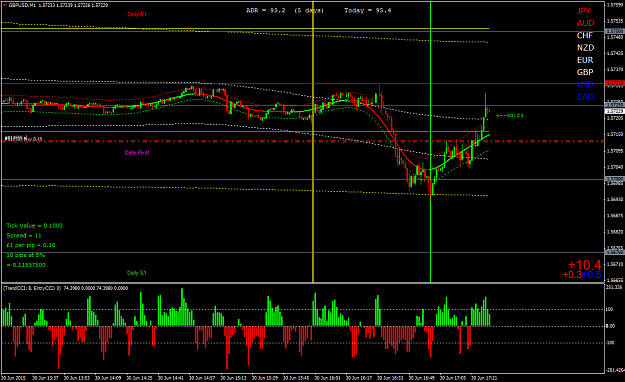Click the 1.56710 price scale label
The width and height of the screenshot is (625, 382).
615,264
